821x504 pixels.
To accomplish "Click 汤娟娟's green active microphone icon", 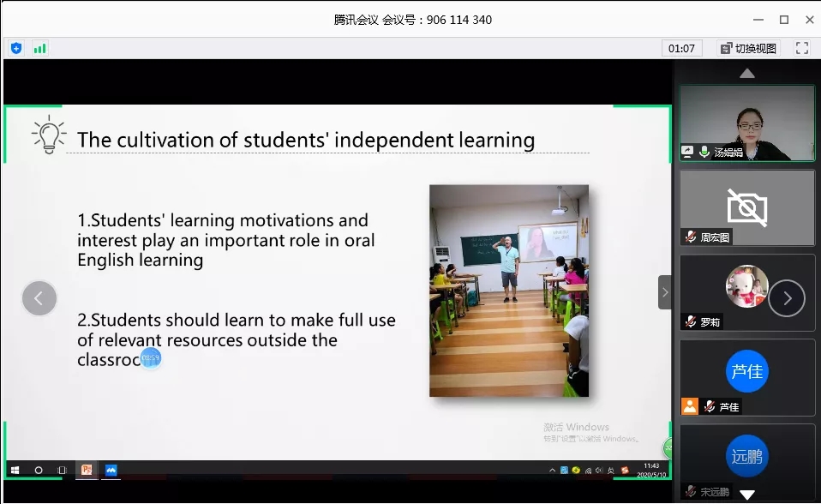I will tap(704, 152).
